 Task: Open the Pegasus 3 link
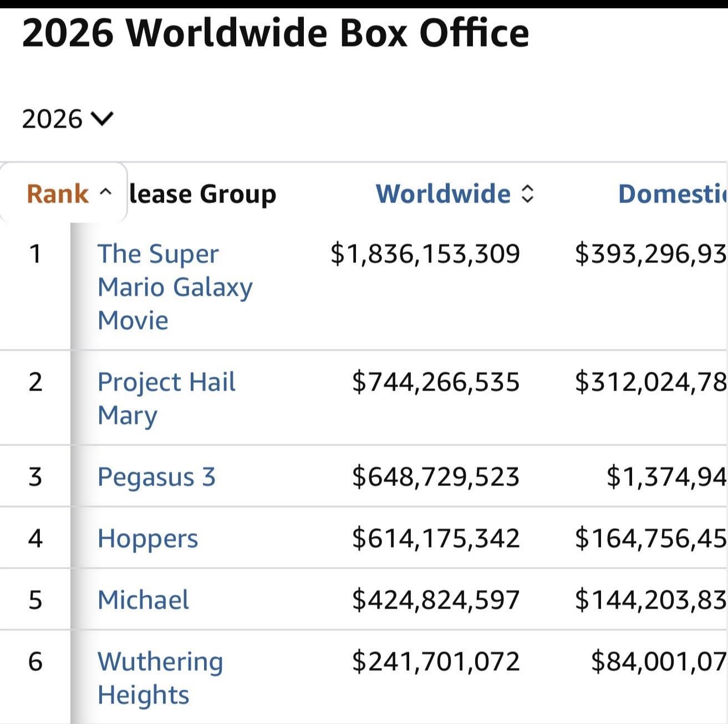tap(156, 477)
